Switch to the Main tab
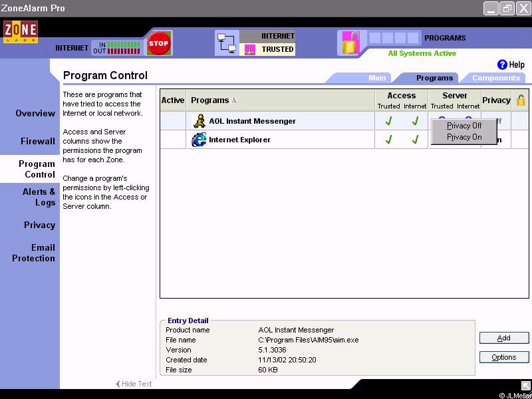The width and height of the screenshot is (532, 399). (377, 78)
